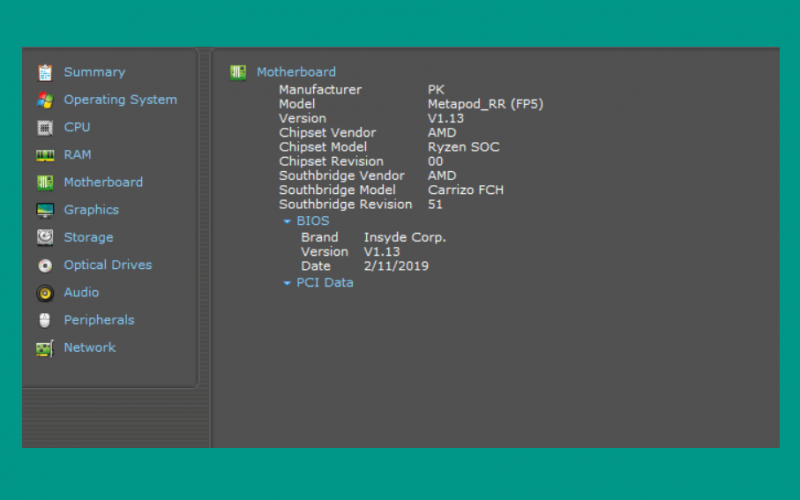Click the Motherboard heading in main panel
This screenshot has width=800, height=500.
tap(296, 72)
